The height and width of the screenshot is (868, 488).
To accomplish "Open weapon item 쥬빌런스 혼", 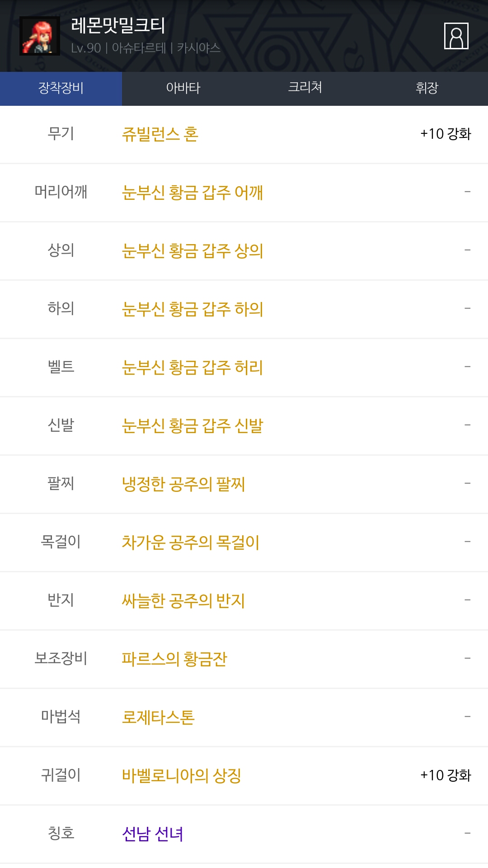I will 160,134.
